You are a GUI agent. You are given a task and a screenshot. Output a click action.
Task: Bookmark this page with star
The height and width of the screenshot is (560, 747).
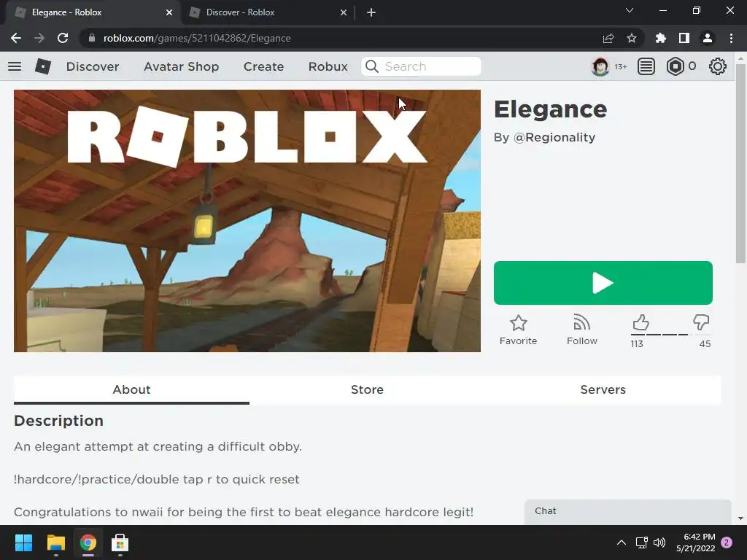(x=632, y=38)
